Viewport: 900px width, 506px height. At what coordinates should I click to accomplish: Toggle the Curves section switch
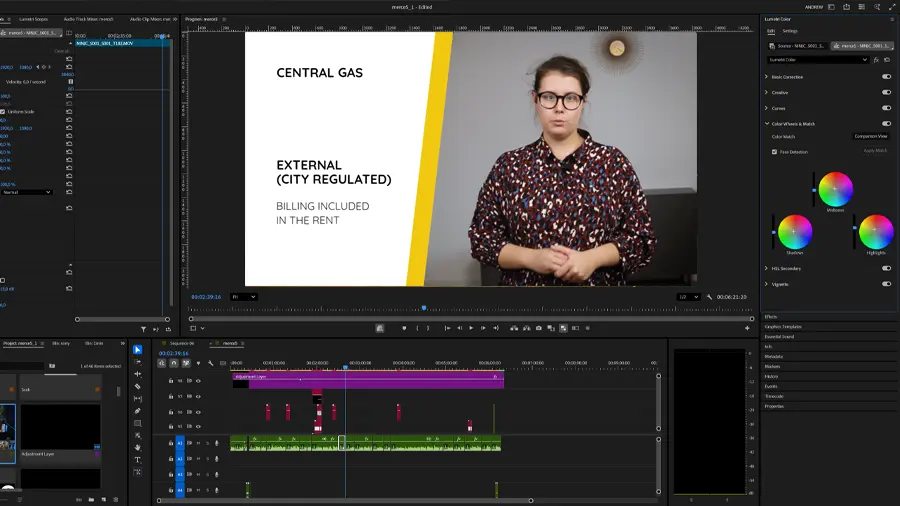pos(886,108)
